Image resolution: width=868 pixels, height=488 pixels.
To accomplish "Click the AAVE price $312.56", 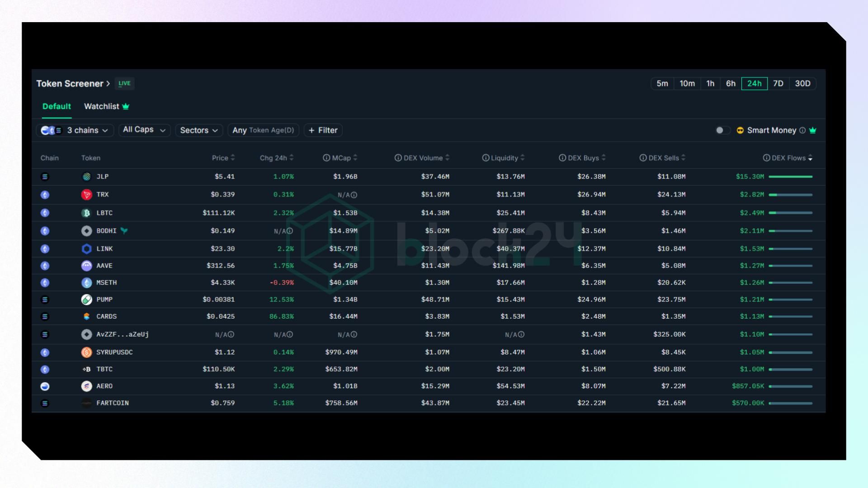I will pyautogui.click(x=221, y=266).
